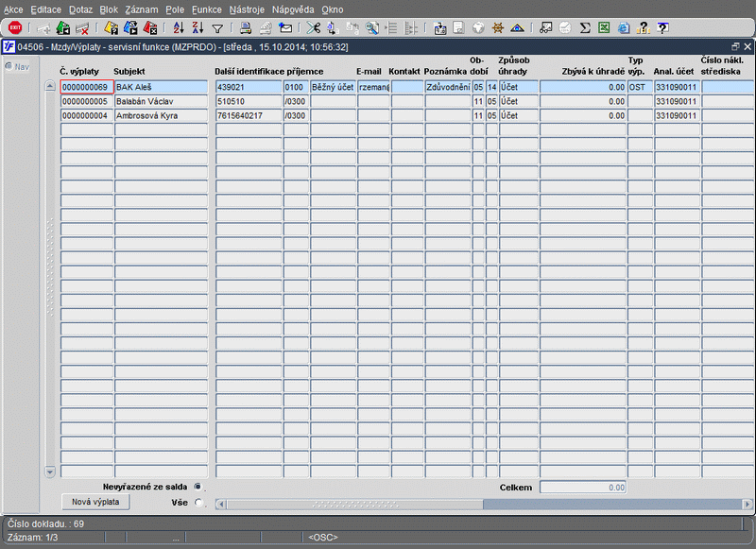Click the Zdůvodnění note field
This screenshot has width=756, height=549.
(448, 87)
